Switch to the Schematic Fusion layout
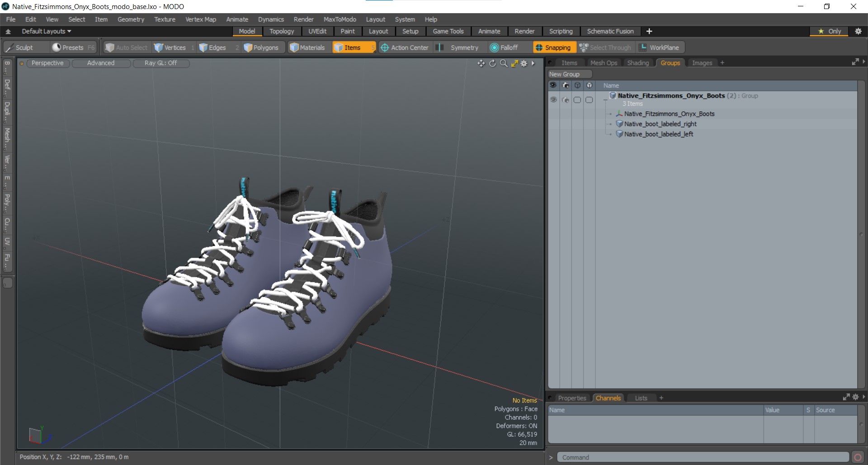 pyautogui.click(x=610, y=31)
